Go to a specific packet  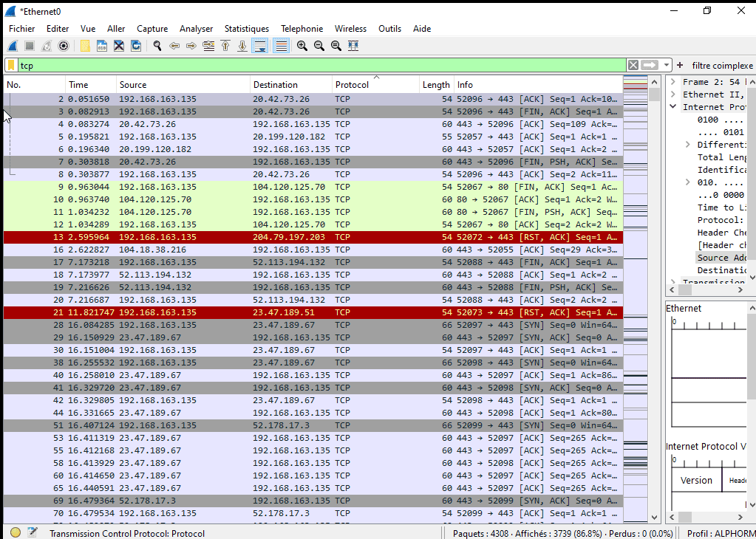pyautogui.click(x=208, y=46)
